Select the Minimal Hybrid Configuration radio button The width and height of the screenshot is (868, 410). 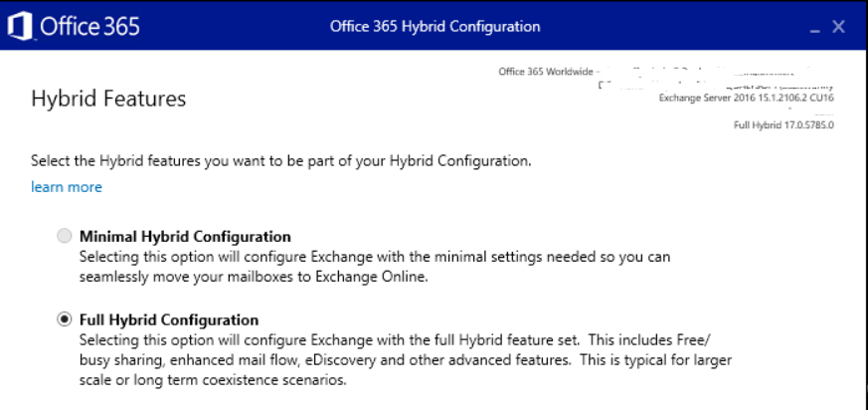pyautogui.click(x=65, y=237)
